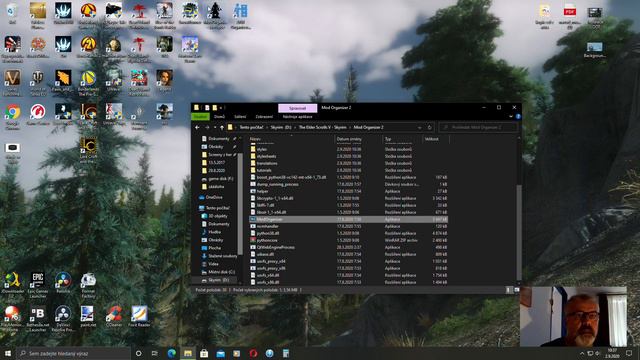The height and width of the screenshot is (360, 640).
Task: Expand the File Explorer ribbon chevron
Action: tap(511, 116)
